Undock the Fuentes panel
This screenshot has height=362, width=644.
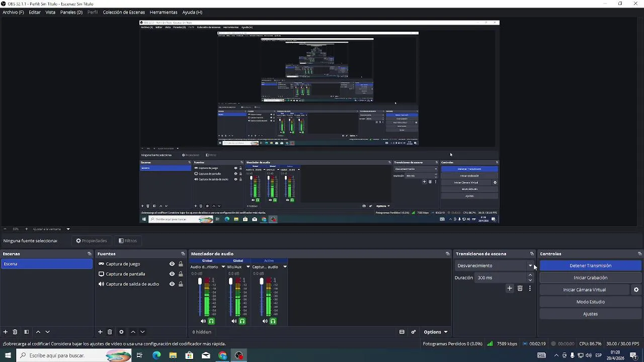(183, 254)
